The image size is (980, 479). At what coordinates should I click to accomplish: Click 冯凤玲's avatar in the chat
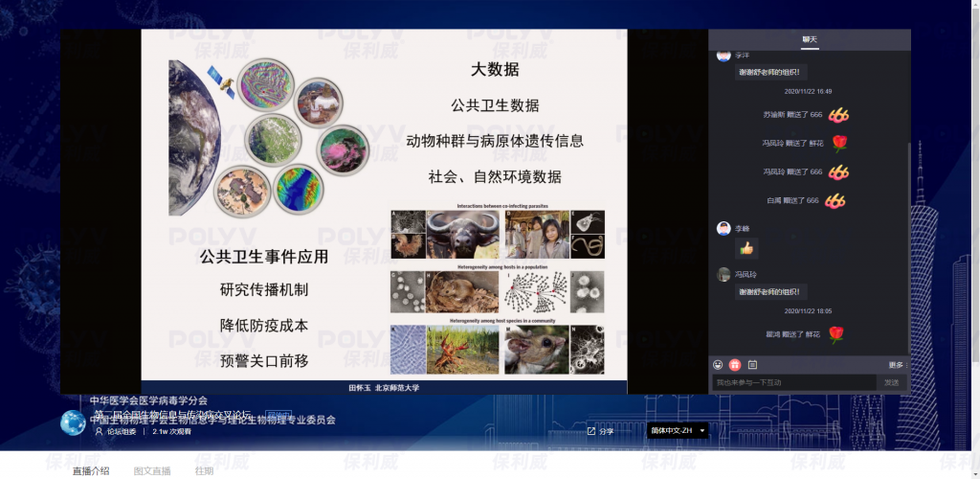coord(724,274)
